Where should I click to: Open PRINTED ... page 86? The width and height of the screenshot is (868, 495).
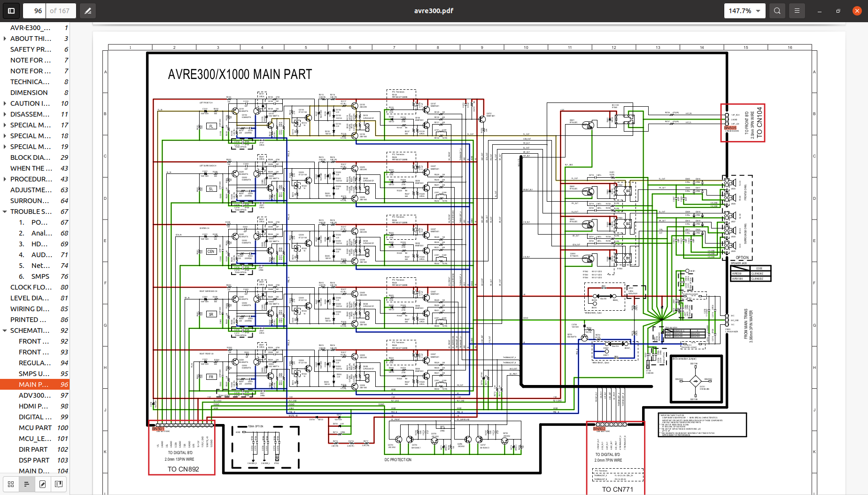pyautogui.click(x=35, y=320)
